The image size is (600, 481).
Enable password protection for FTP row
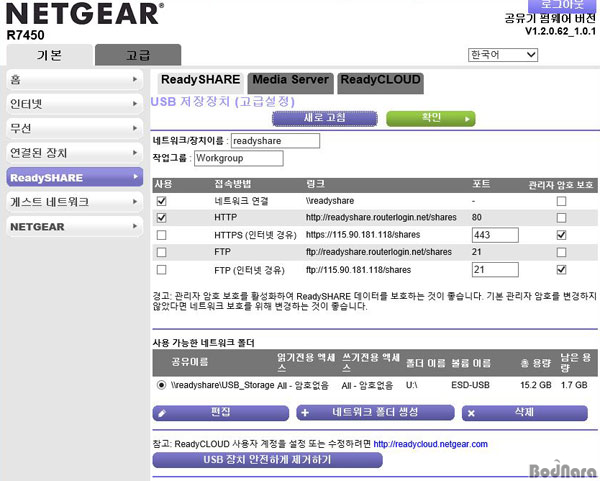(561, 252)
